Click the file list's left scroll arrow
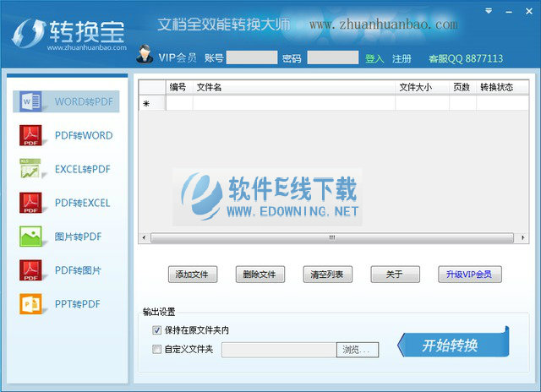This screenshot has height=392, width=541. 144,238
